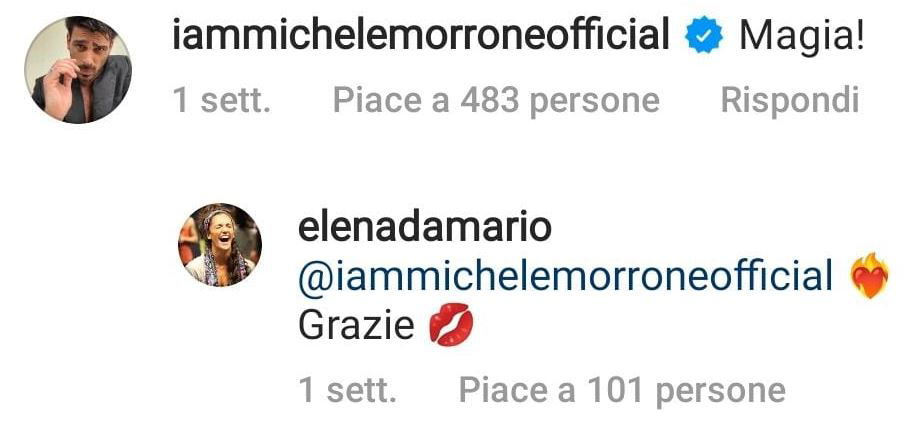Open iammichelemorroneofficial's round profile photo
Screen dimensions: 921x428
tap(78, 70)
